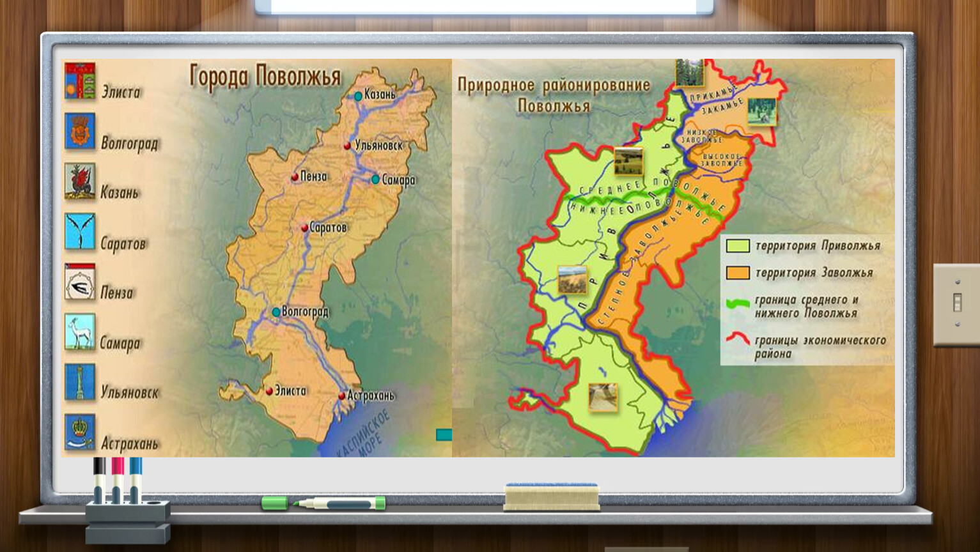Pick the pink marker from holder
This screenshot has width=980, height=552.
[x=118, y=480]
